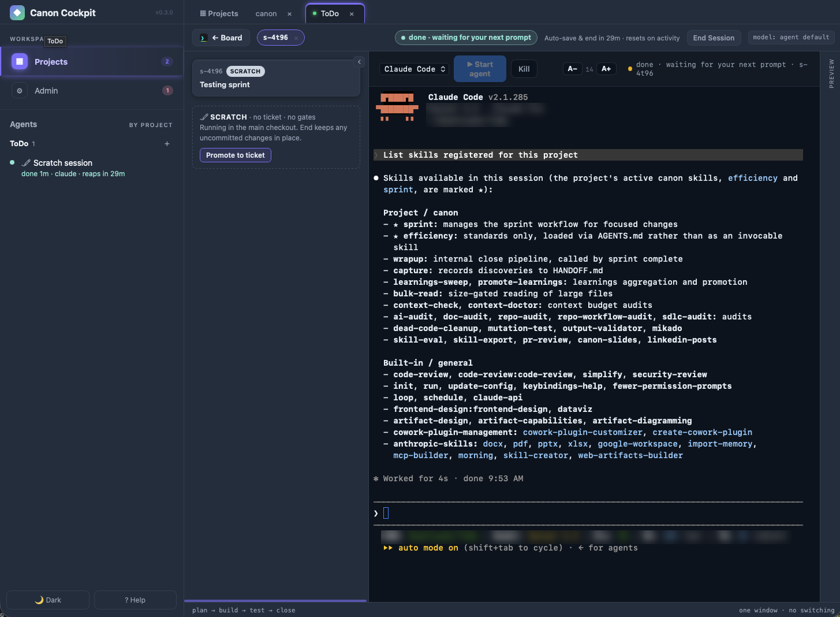Toggle the Dark theme button
This screenshot has height=617, width=840.
pos(48,600)
